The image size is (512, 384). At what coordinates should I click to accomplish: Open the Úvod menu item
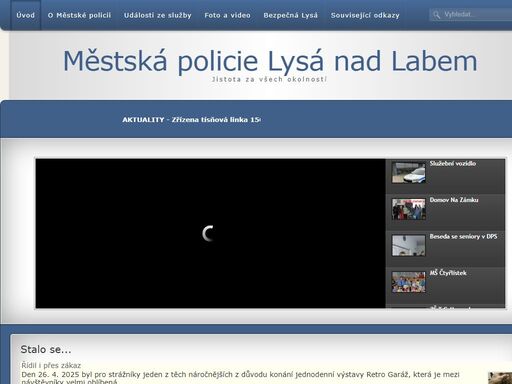[x=26, y=15]
